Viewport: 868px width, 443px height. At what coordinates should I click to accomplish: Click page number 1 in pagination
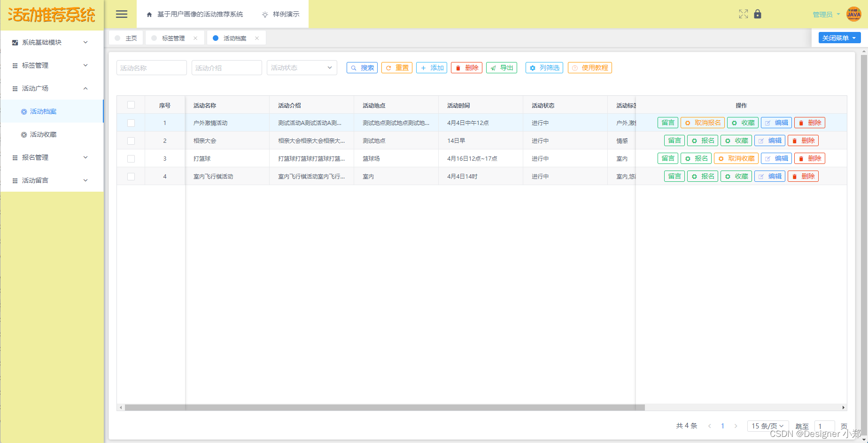pyautogui.click(x=722, y=426)
